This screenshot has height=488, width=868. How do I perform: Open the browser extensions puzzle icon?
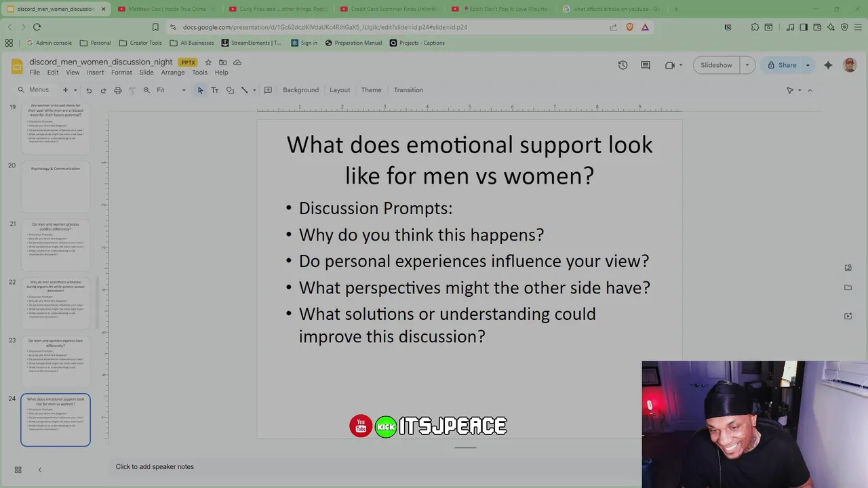coord(755,27)
